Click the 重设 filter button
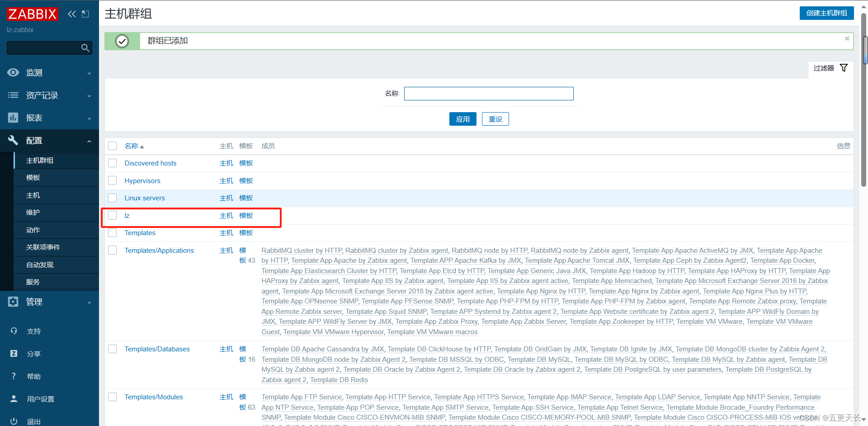This screenshot has height=426, width=868. coord(495,119)
